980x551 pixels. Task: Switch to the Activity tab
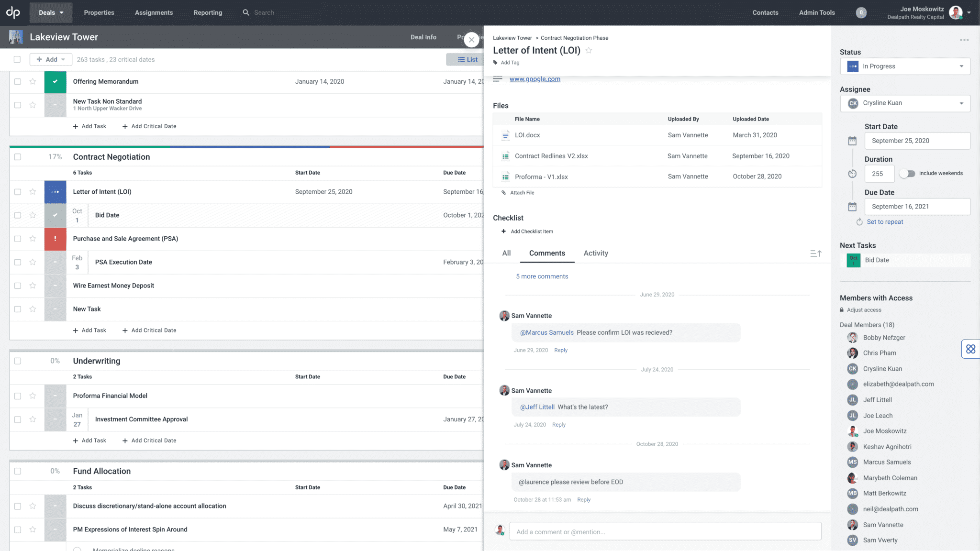596,253
